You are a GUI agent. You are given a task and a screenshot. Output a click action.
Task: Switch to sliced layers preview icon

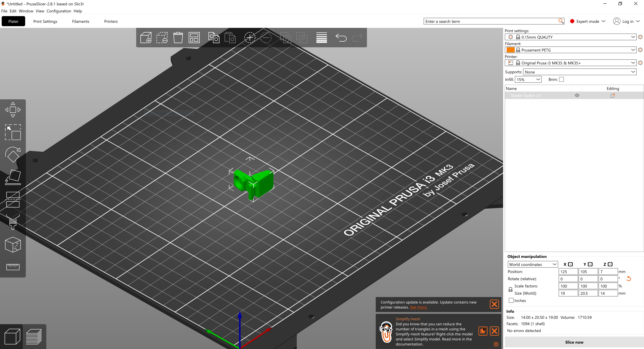pyautogui.click(x=34, y=336)
